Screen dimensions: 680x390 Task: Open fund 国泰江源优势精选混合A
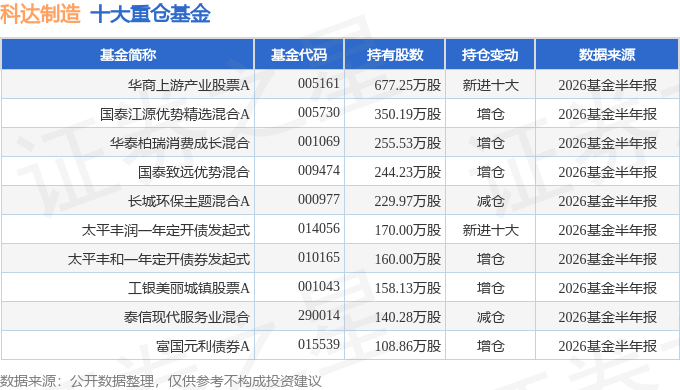click(175, 114)
